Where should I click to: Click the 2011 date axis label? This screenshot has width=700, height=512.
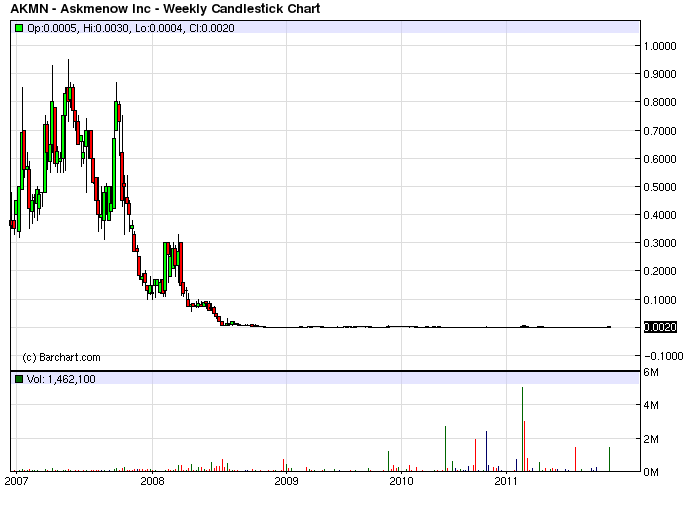(506, 481)
